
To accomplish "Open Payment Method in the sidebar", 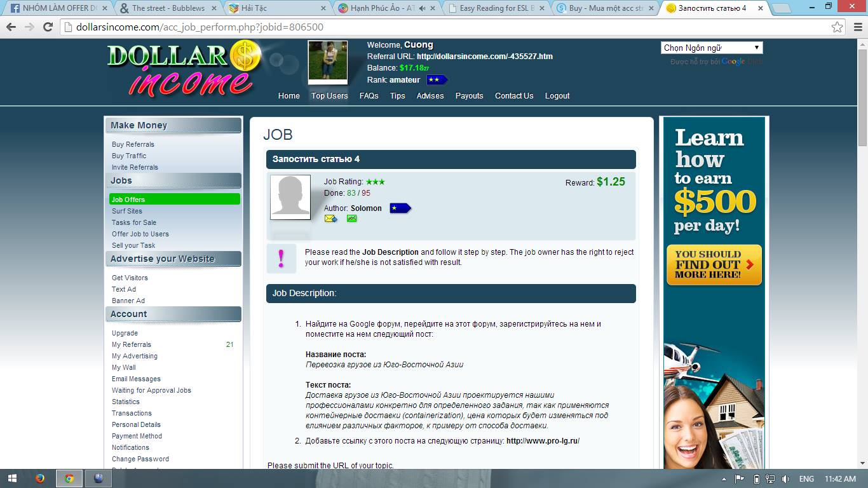I will point(137,436).
